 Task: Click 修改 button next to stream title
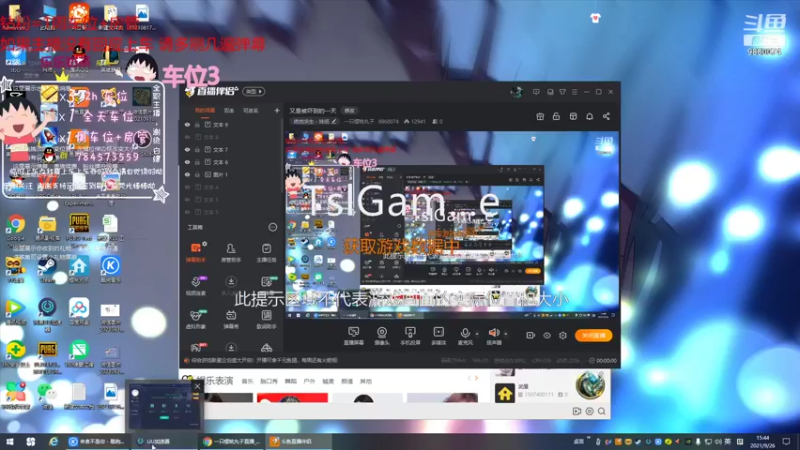coord(349,111)
